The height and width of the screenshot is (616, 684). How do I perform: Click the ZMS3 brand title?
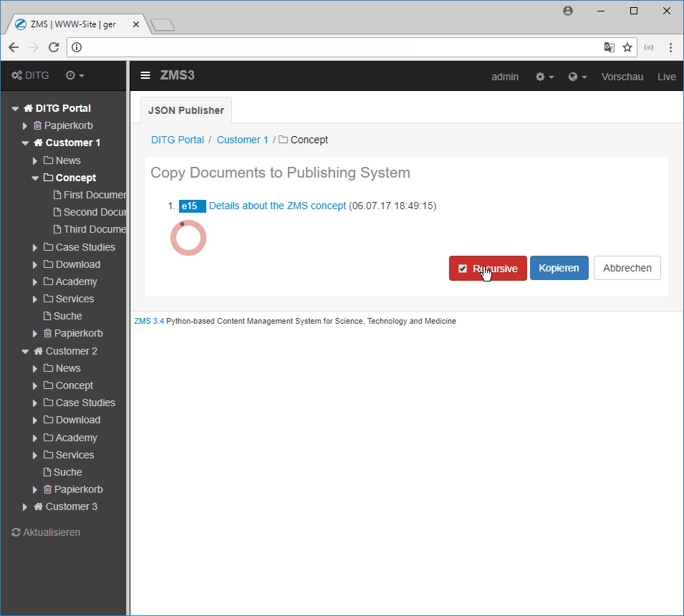[x=177, y=75]
